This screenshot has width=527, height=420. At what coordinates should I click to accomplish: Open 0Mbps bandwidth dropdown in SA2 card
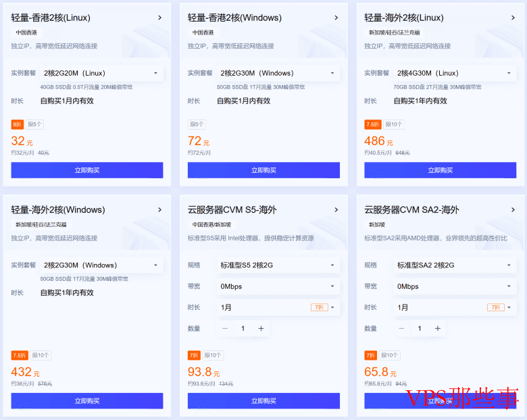pyautogui.click(x=455, y=286)
